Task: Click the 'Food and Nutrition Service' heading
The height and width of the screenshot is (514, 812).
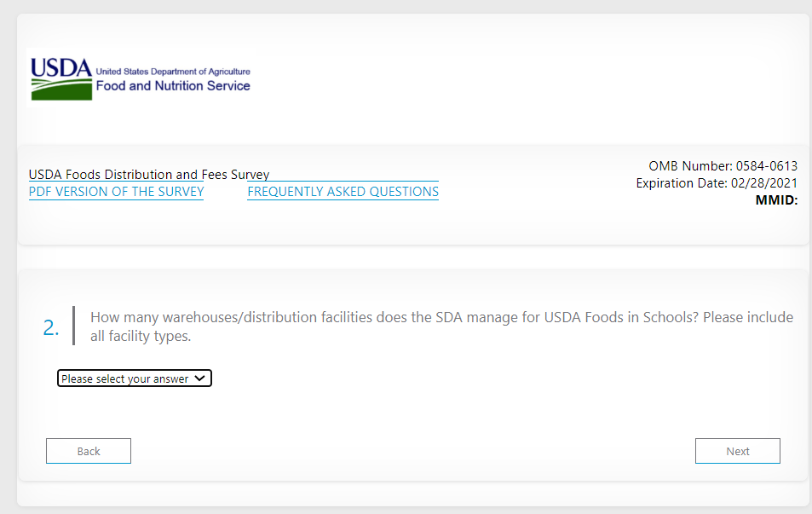Action: pos(173,86)
